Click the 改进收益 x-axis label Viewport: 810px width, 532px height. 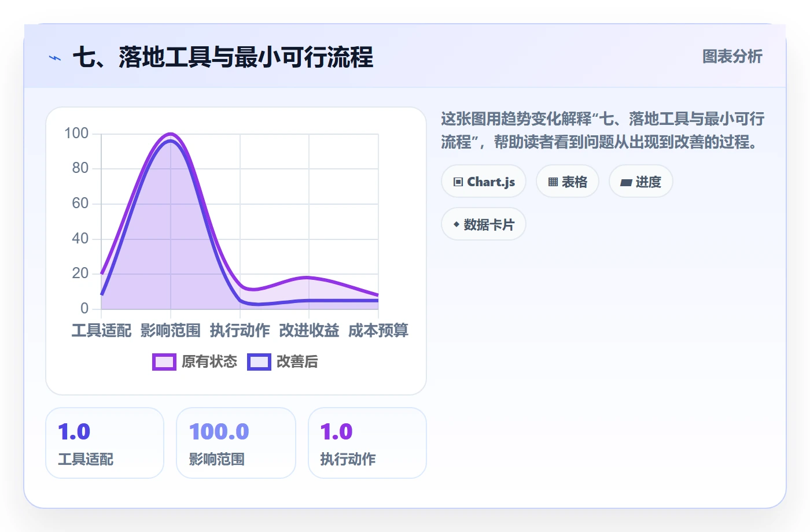pos(309,331)
